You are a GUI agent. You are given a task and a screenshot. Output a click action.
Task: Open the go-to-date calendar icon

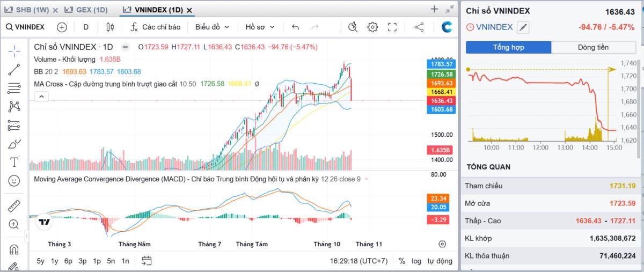click(x=147, y=261)
